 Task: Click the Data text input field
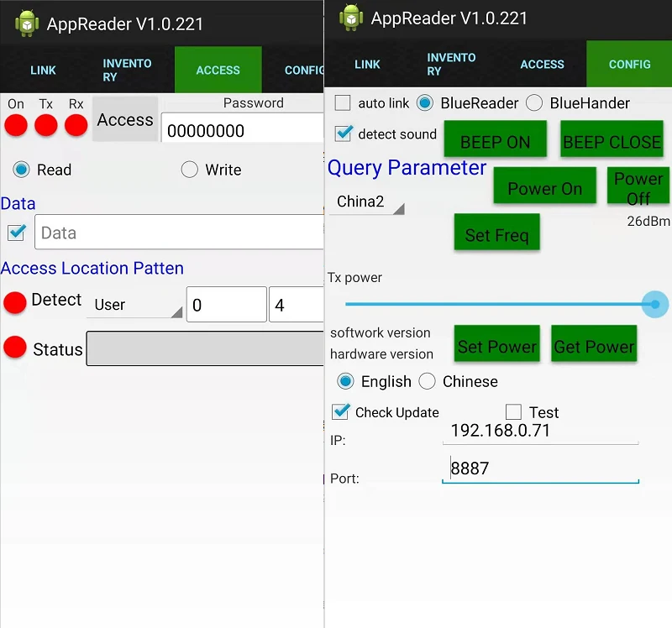pyautogui.click(x=179, y=232)
